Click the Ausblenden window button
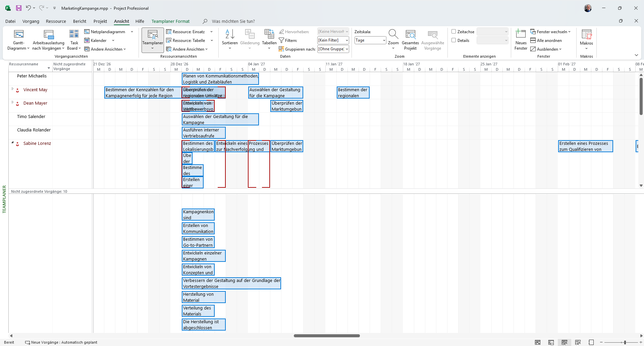The height and width of the screenshot is (346, 644). tap(546, 49)
